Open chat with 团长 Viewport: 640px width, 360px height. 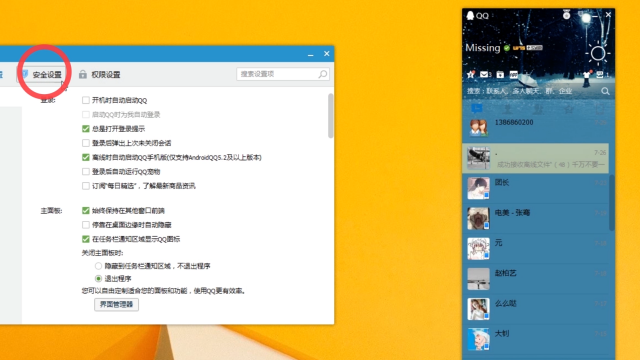pos(536,188)
